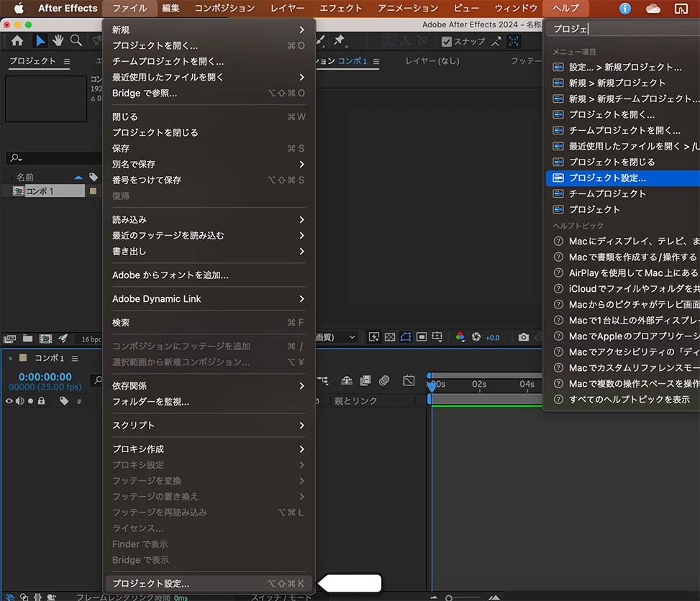Screen dimensions: 700x601
Task: Click the bounding box snap icon
Action: (x=514, y=42)
